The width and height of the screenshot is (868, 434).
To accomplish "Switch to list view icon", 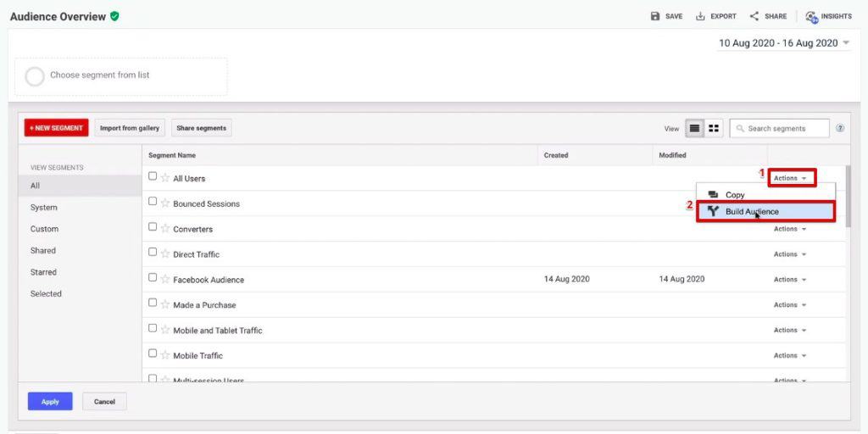I will point(695,129).
